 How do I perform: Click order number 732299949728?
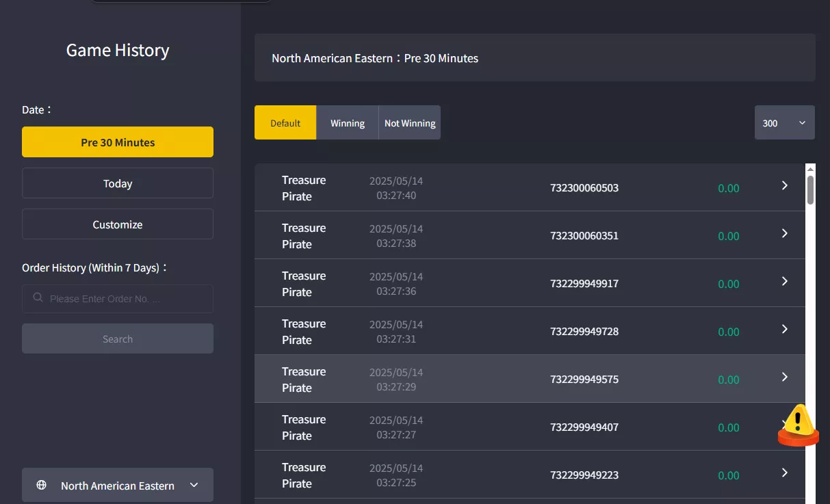pyautogui.click(x=584, y=332)
